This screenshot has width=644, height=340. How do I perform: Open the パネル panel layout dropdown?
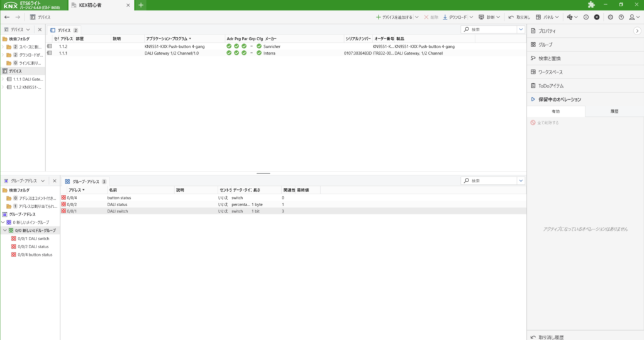coord(547,17)
